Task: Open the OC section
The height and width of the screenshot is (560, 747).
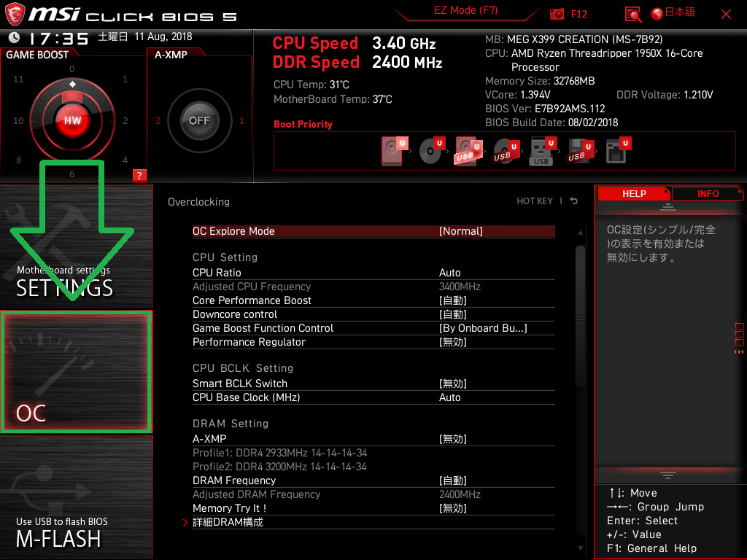Action: coord(76,372)
